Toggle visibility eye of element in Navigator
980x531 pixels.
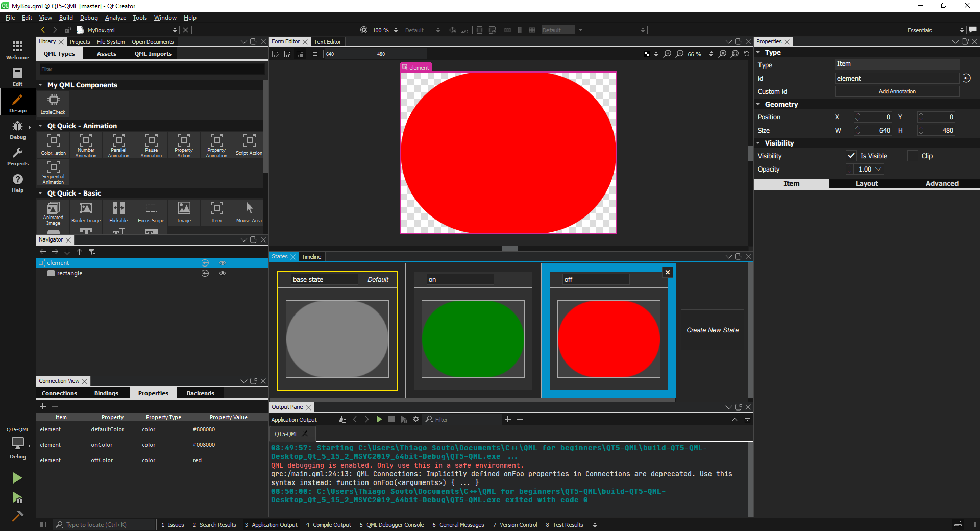[x=223, y=263]
